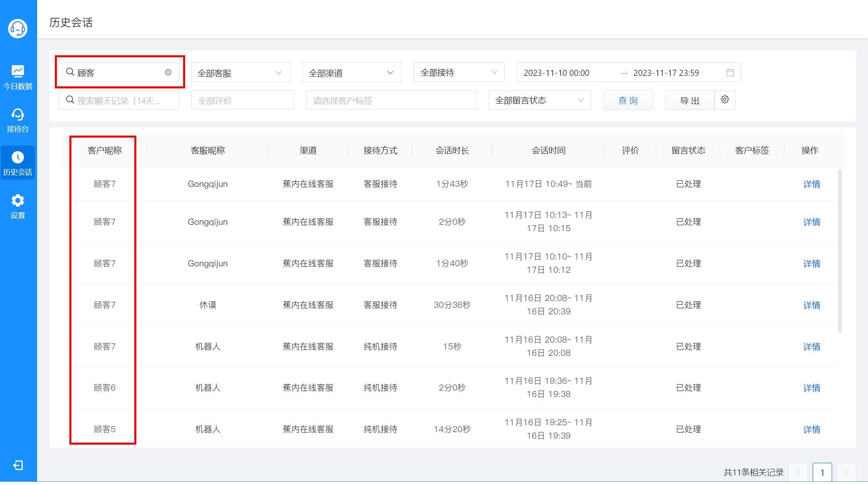Image resolution: width=868 pixels, height=485 pixels.
Task: Open the customer tag selector
Action: tap(391, 100)
